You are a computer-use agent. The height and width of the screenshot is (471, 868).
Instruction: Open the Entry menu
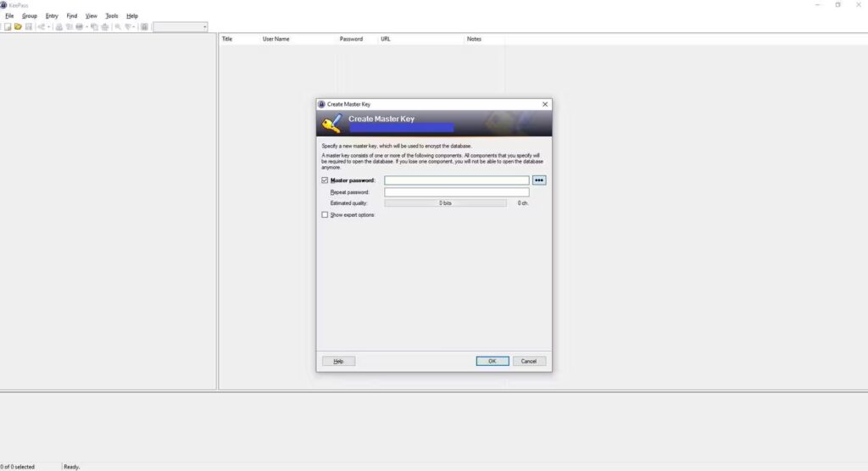[x=52, y=16]
